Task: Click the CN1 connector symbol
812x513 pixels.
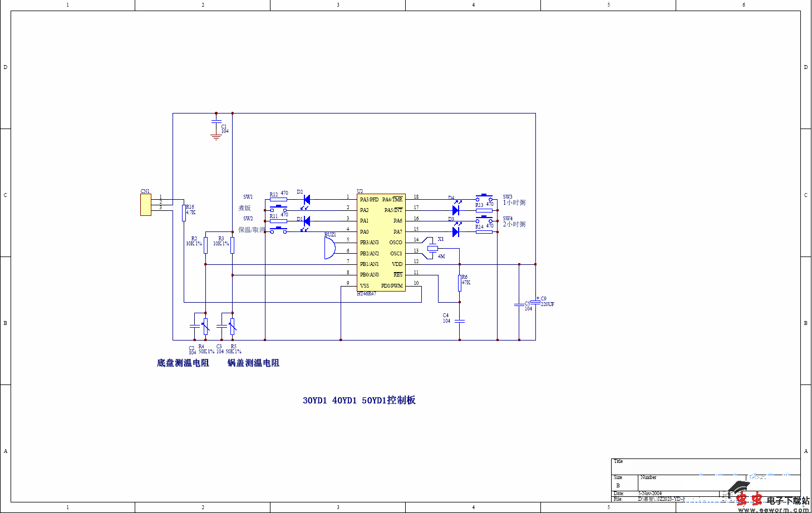Action: coord(146,205)
